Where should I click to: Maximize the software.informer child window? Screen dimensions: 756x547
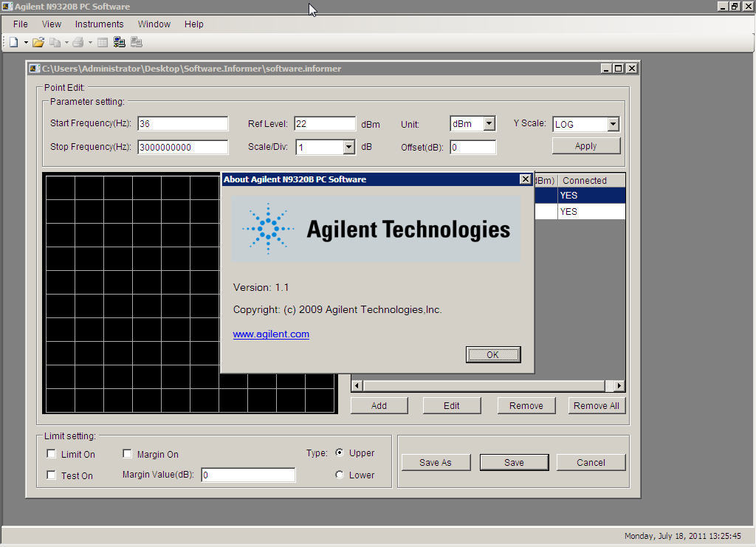tap(619, 69)
